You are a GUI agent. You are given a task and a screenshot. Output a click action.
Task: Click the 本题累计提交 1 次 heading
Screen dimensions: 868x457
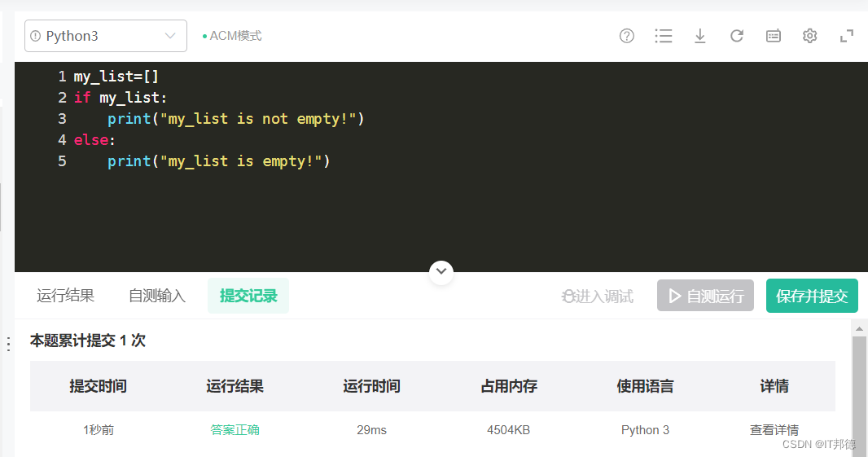pyautogui.click(x=87, y=341)
